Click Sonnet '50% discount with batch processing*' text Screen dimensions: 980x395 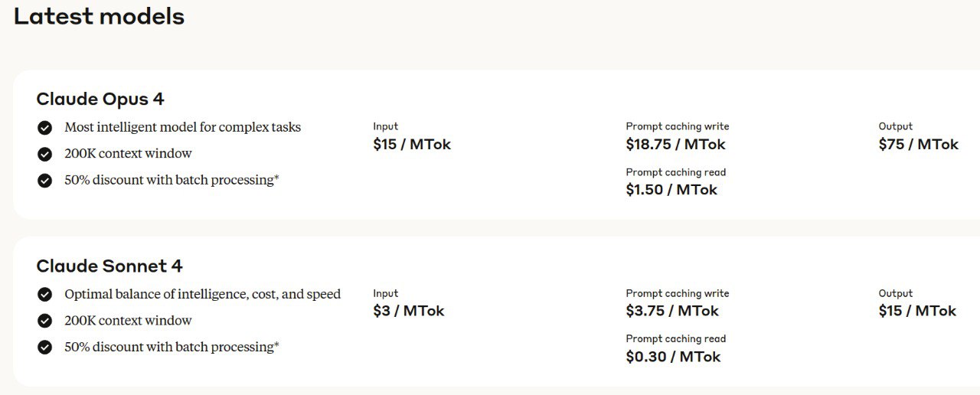click(x=171, y=347)
